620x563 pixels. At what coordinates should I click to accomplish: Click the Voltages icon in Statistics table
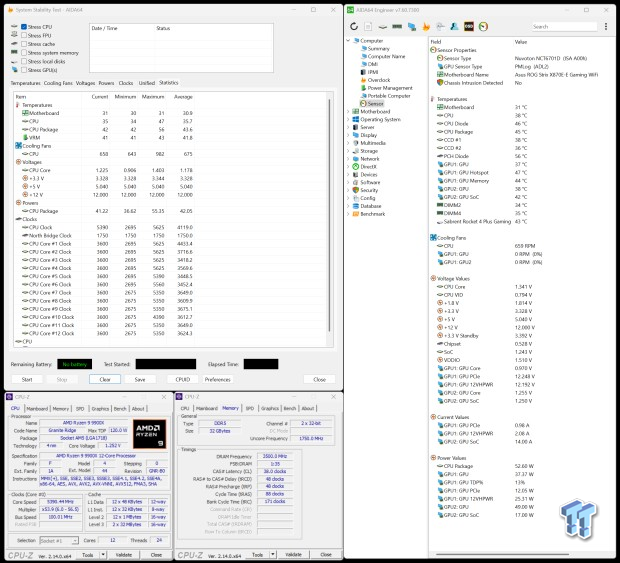click(x=18, y=162)
